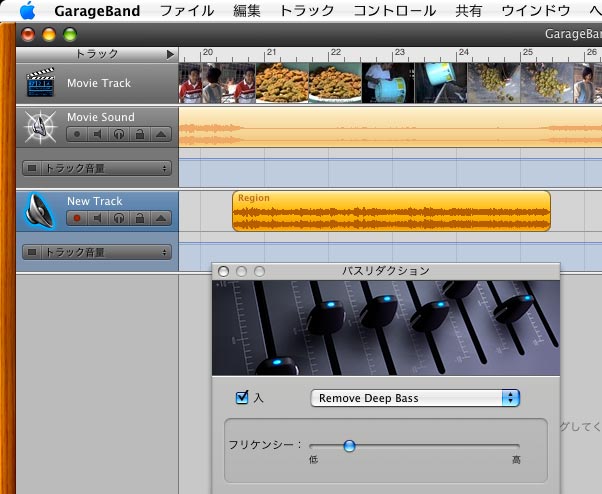The image size is (602, 494).
Task: Click the フリケンシー slider knob
Action: 349,446
